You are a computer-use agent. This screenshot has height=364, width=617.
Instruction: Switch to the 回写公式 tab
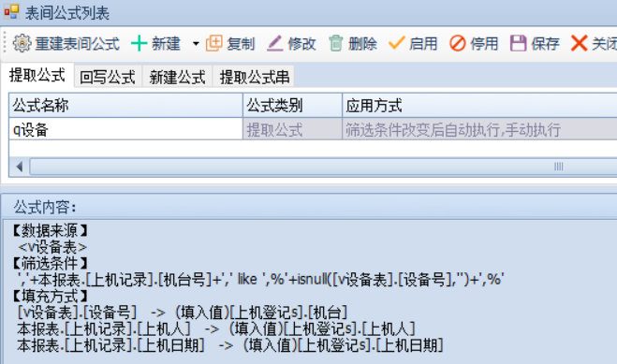(x=108, y=77)
